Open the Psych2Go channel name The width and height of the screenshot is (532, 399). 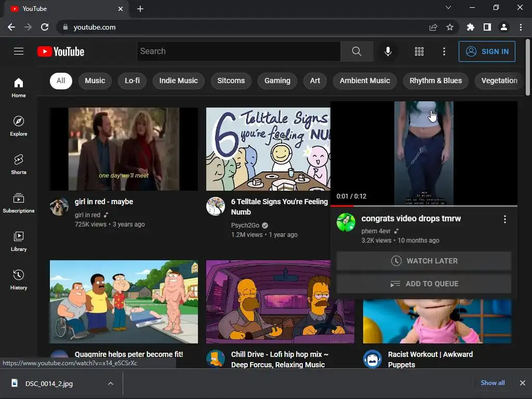245,225
